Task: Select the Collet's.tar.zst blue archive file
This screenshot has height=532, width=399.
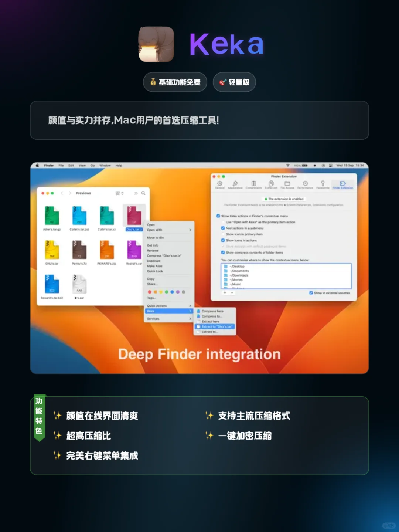Action: [79, 216]
